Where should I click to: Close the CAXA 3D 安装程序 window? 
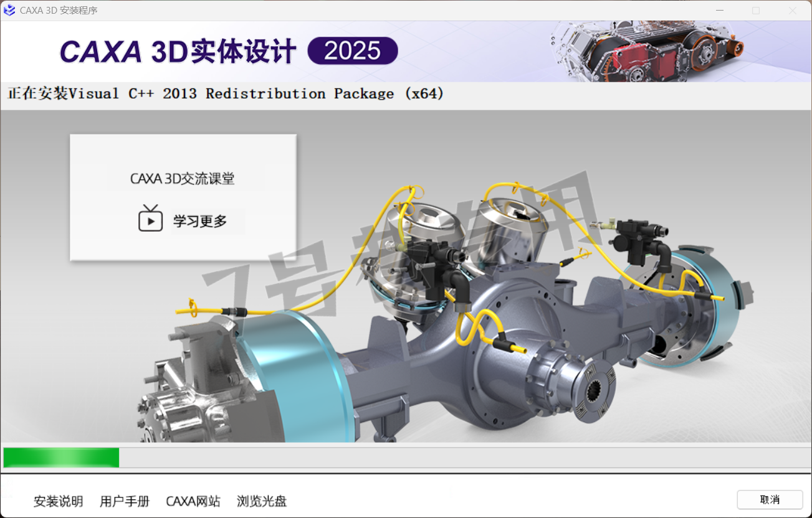(x=793, y=11)
